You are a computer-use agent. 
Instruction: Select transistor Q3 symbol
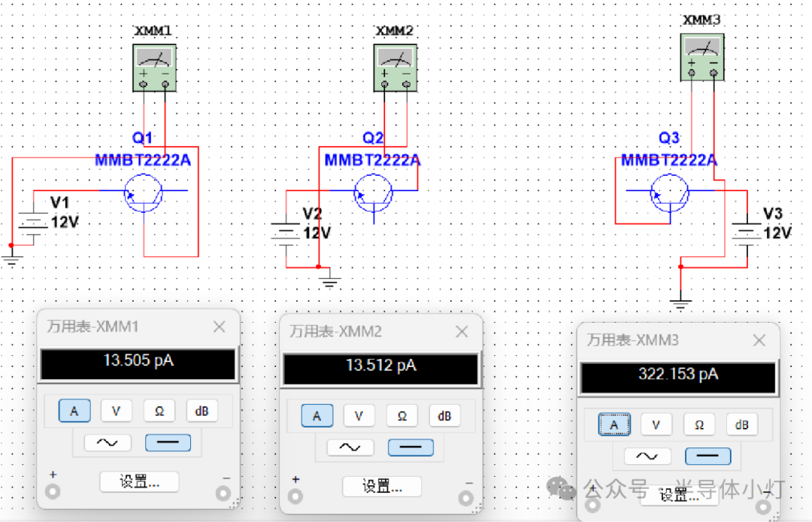click(x=670, y=193)
